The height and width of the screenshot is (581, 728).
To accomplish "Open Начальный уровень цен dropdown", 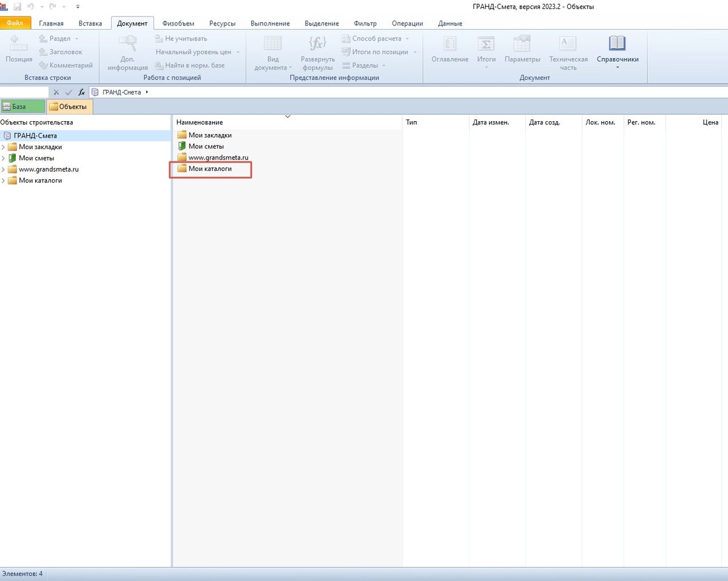I will pyautogui.click(x=198, y=52).
